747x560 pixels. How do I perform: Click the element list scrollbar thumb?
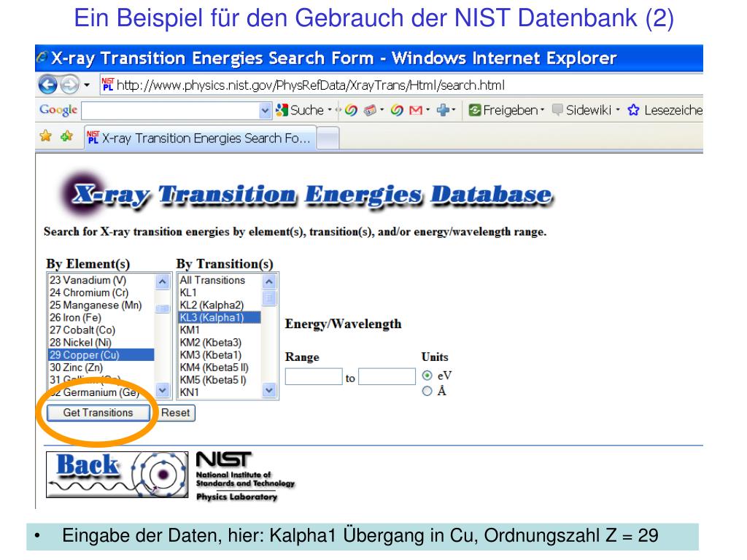click(163, 308)
